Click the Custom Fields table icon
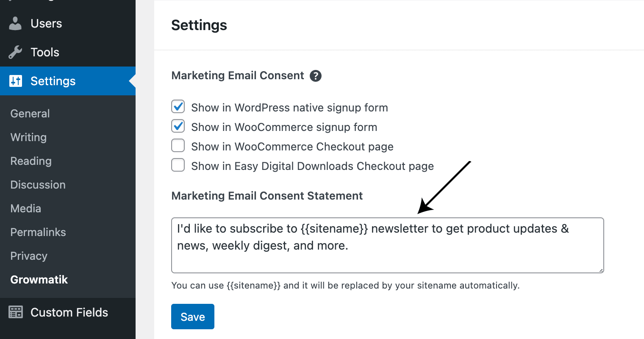The image size is (644, 339). click(x=16, y=312)
